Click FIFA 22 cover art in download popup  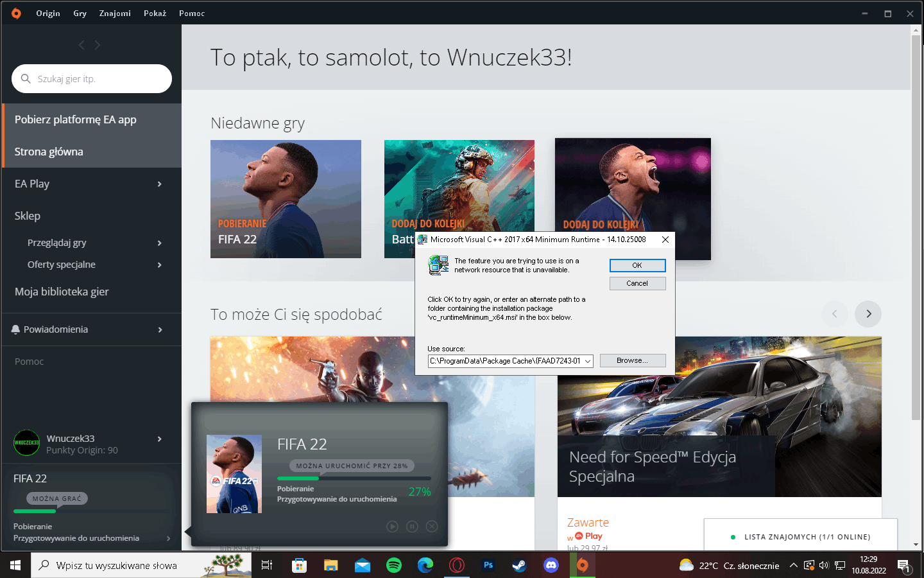coord(234,474)
